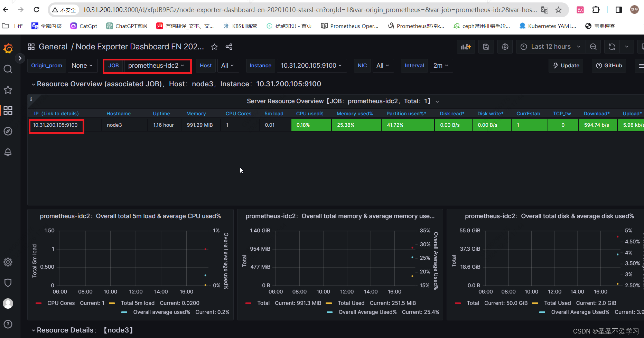This screenshot has width=644, height=338.
Task: Sort by Hostname column header
Action: 119,114
